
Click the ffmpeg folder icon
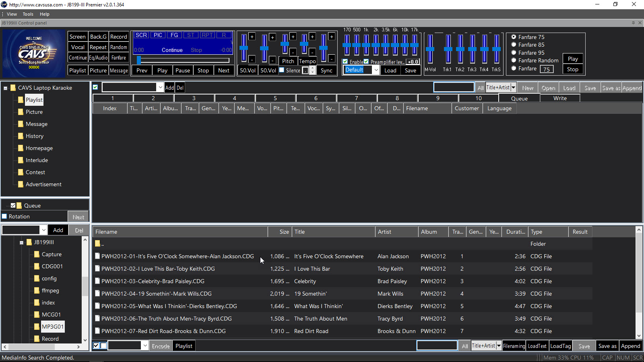click(37, 290)
